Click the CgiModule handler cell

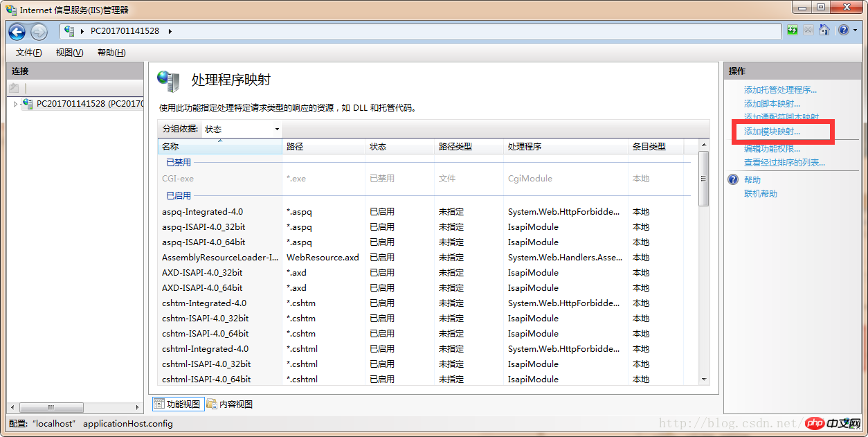point(530,179)
